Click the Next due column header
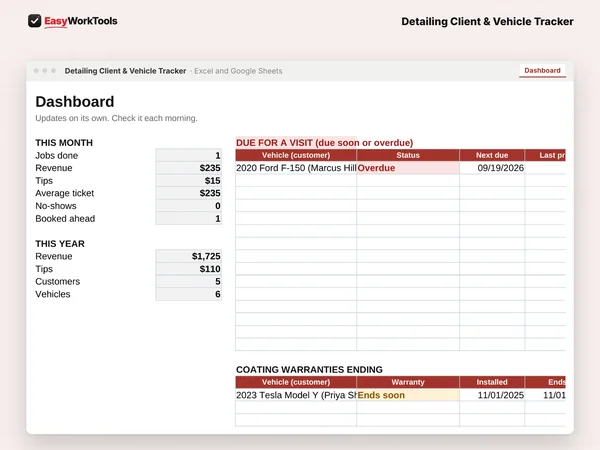Image resolution: width=600 pixels, height=450 pixels. 492,155
